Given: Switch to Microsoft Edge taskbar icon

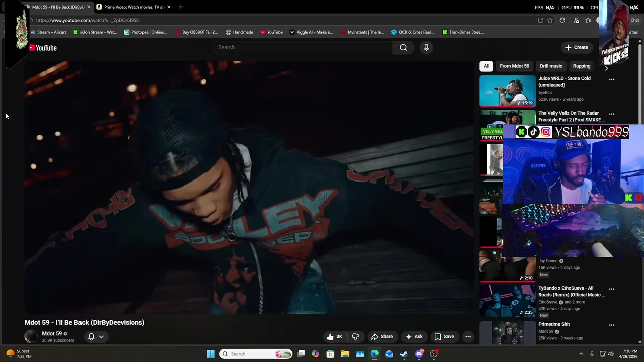Looking at the screenshot, I should tap(374, 354).
